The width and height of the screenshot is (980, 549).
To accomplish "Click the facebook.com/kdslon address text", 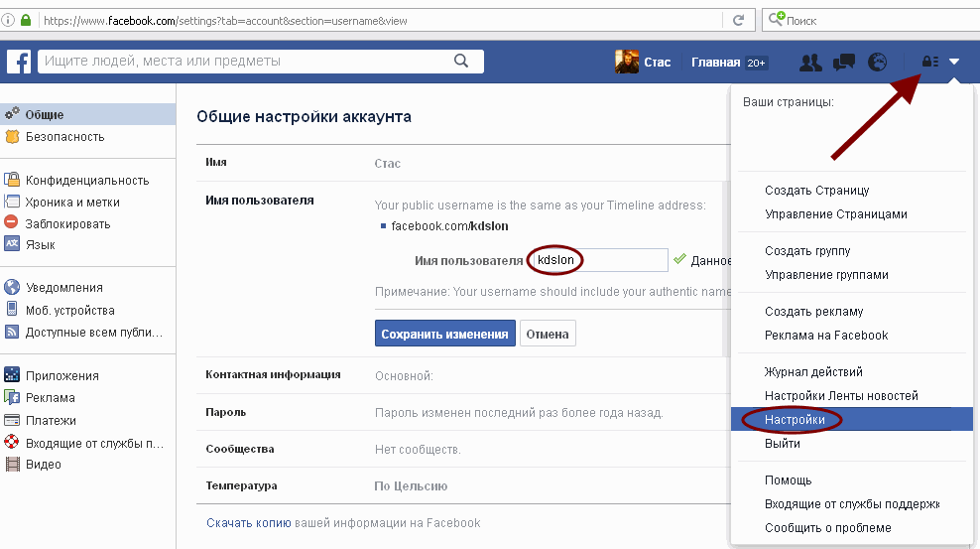I will (449, 226).
